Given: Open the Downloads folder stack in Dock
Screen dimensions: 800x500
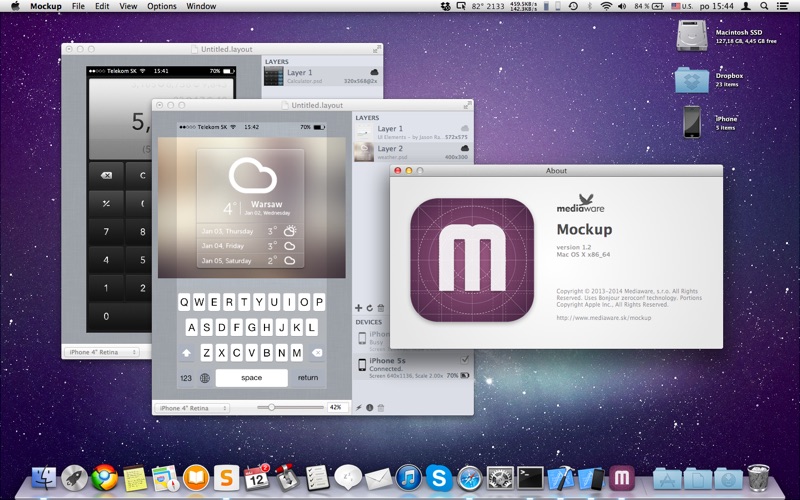Looking at the screenshot, I should [728, 479].
